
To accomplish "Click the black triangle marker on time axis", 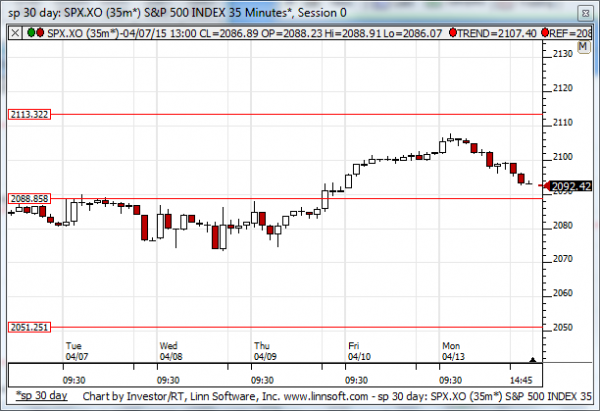I will (533, 360).
